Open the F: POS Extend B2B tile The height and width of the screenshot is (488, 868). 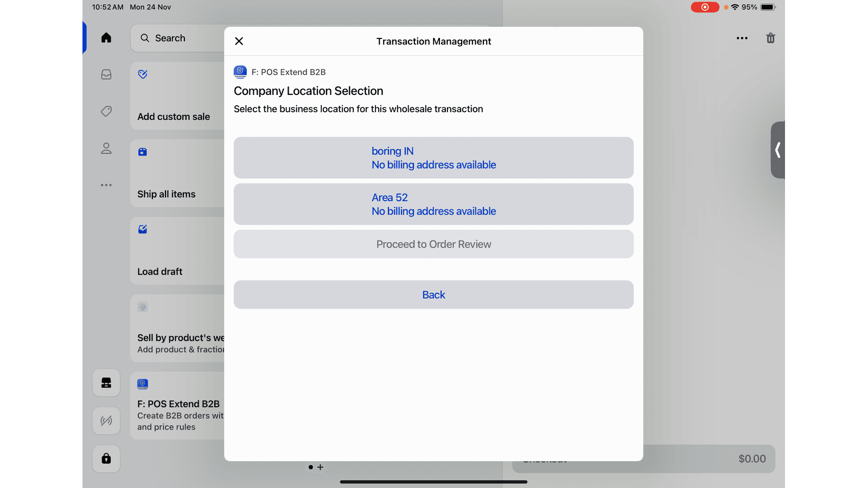coord(177,406)
